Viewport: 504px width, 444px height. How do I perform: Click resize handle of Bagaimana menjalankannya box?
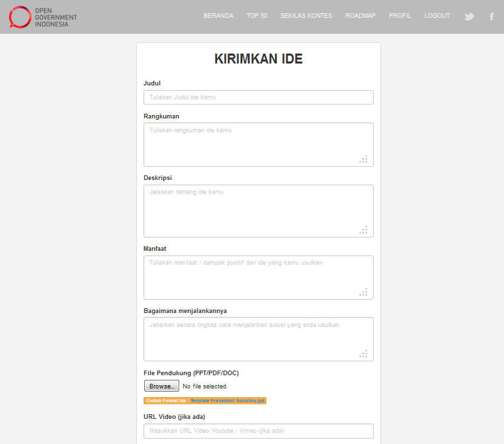click(363, 353)
